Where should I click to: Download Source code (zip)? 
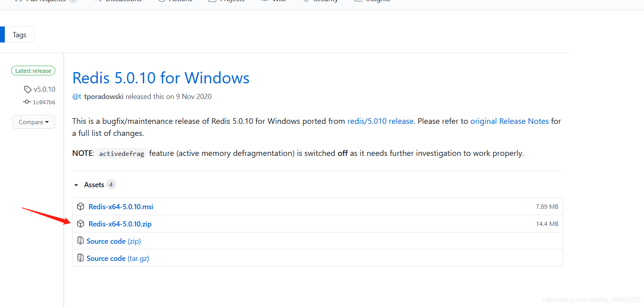[114, 241]
